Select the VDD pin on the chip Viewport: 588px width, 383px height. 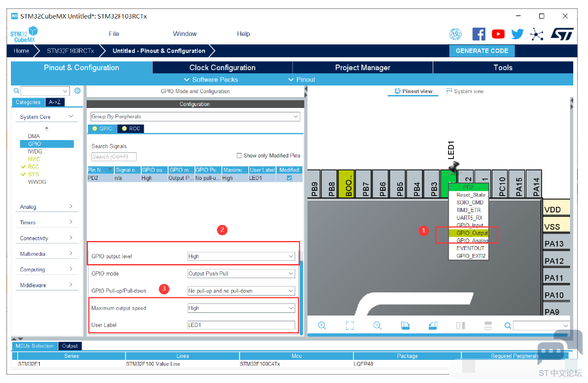(x=556, y=209)
